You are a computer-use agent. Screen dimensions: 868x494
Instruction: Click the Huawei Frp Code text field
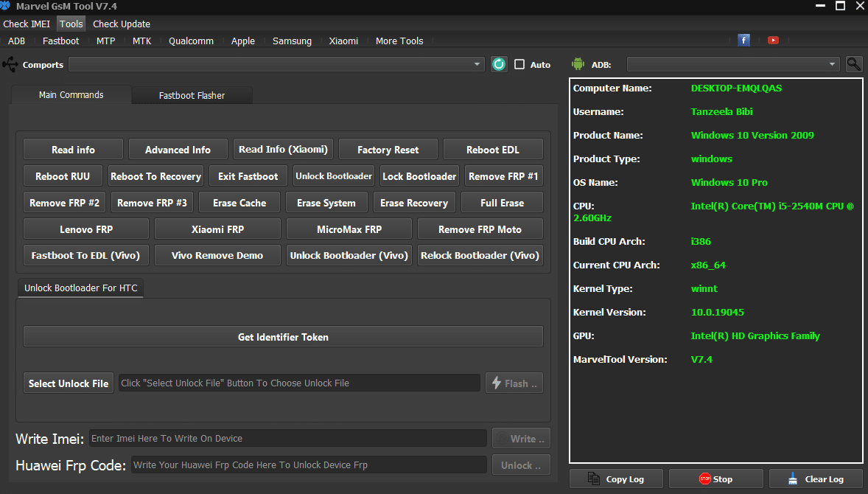pyautogui.click(x=308, y=465)
